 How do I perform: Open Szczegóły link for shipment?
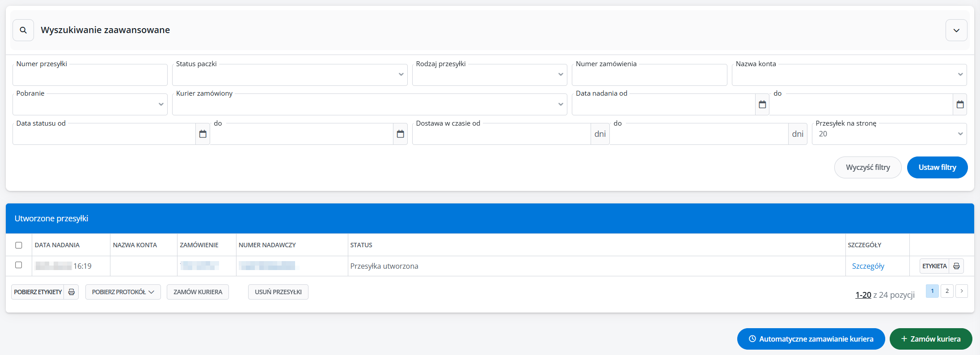click(868, 266)
